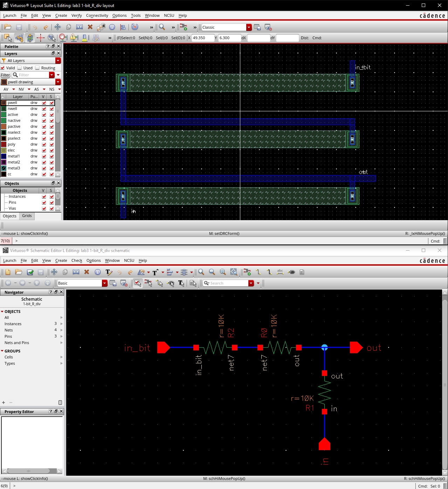Screen dimensions: 448x489
Task: Enable the Used layers checkbox
Action: pyautogui.click(x=20, y=68)
